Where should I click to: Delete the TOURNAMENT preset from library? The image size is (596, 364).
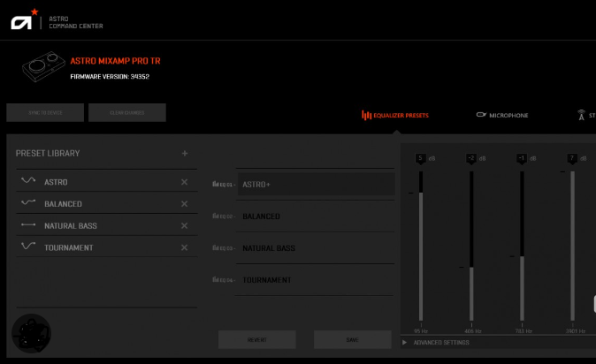tap(184, 247)
